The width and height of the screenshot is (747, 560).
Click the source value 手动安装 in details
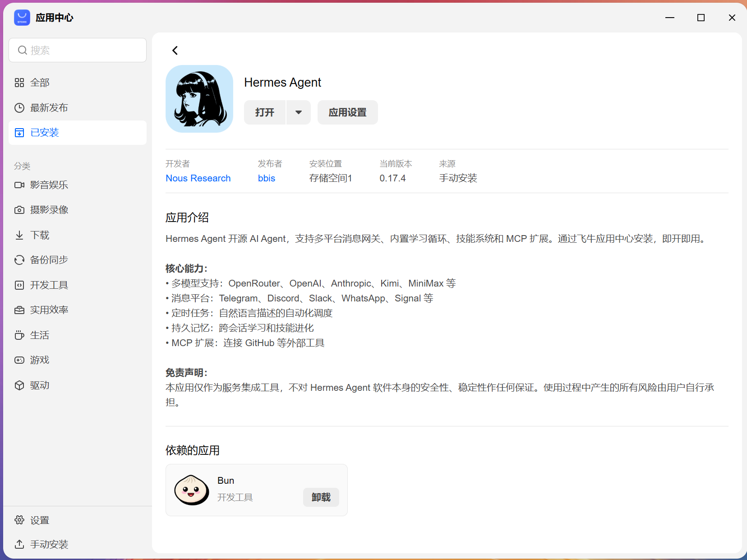click(x=458, y=178)
